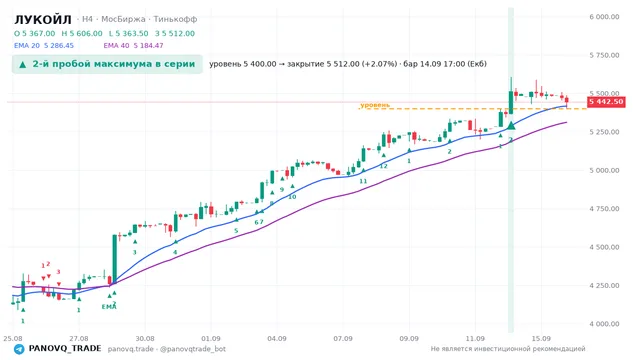
Task: Click the EMA 20 legend value 5 286.45
Action: coord(59,45)
